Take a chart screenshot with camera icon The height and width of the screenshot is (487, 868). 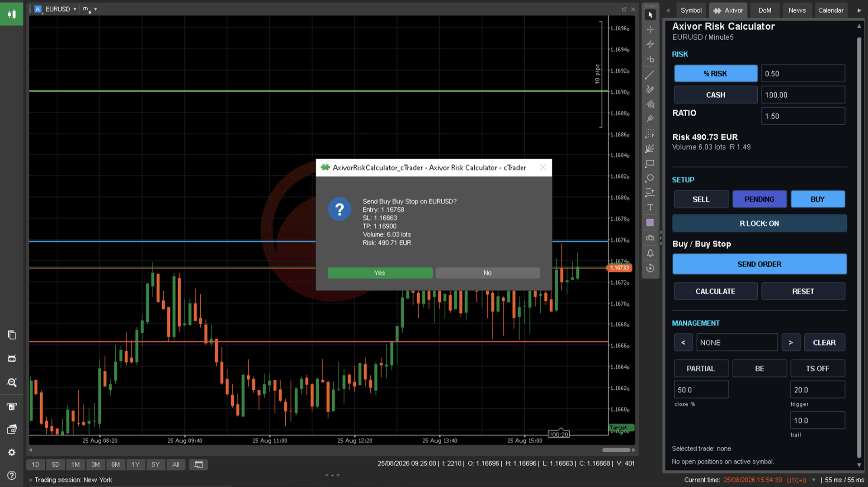650,238
